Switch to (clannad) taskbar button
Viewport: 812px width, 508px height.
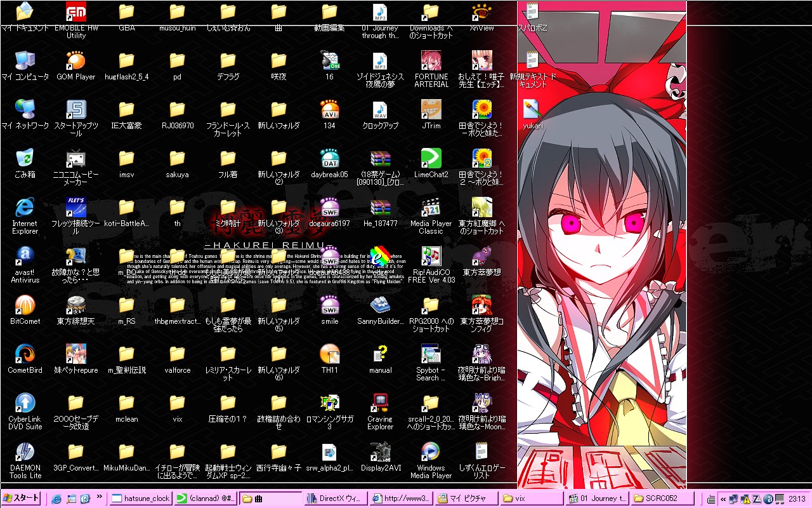click(x=205, y=498)
